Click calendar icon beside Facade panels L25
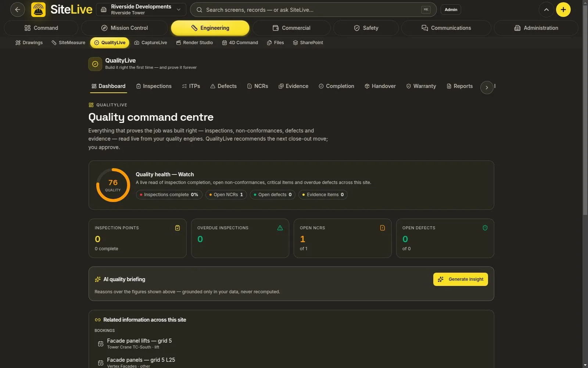 pyautogui.click(x=101, y=363)
